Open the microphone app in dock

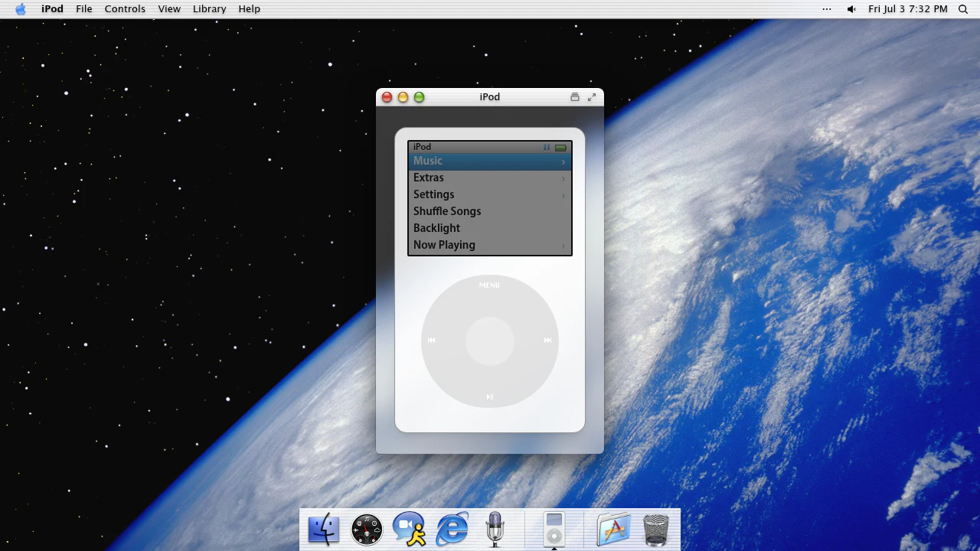click(495, 529)
